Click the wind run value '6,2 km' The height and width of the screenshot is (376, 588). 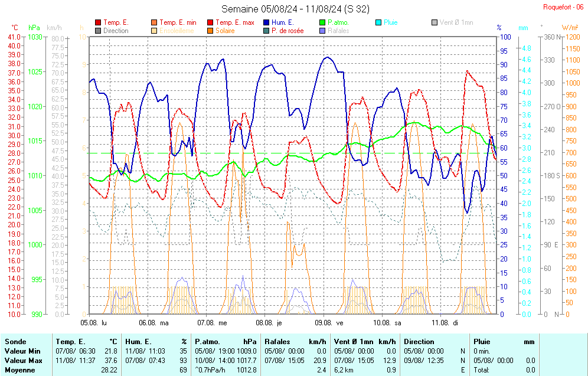coord(344,370)
